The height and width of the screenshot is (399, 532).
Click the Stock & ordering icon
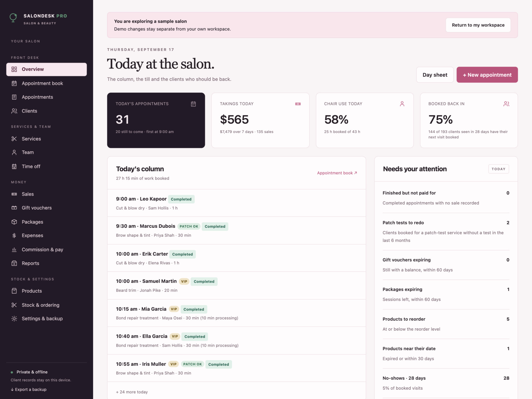click(14, 305)
